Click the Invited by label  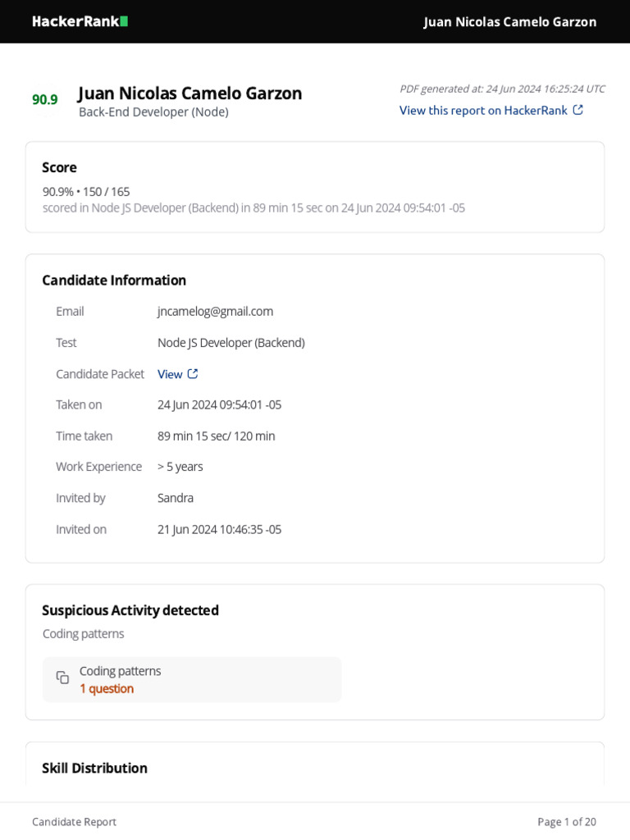(x=81, y=498)
